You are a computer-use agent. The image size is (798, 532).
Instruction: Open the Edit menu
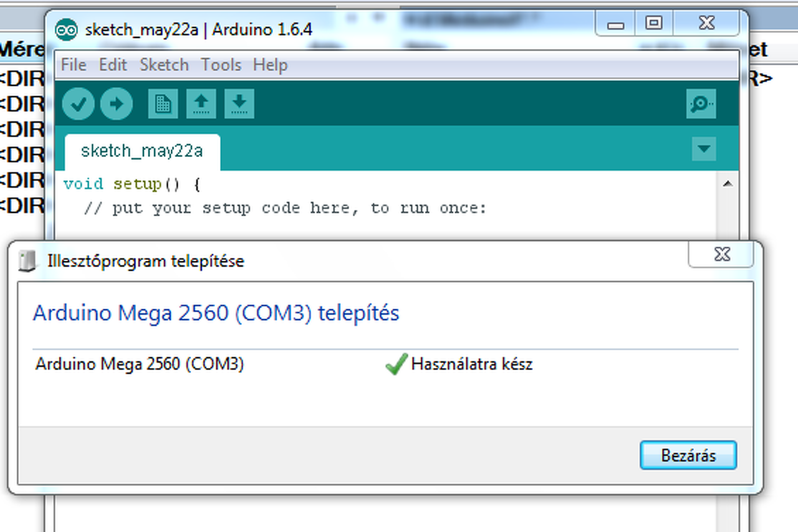coord(113,65)
